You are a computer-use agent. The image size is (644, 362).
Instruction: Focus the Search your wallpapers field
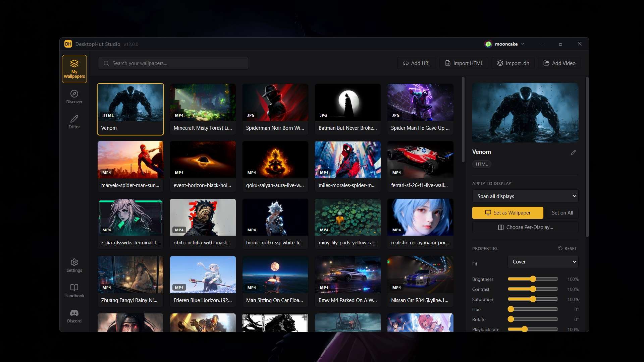coord(173,63)
